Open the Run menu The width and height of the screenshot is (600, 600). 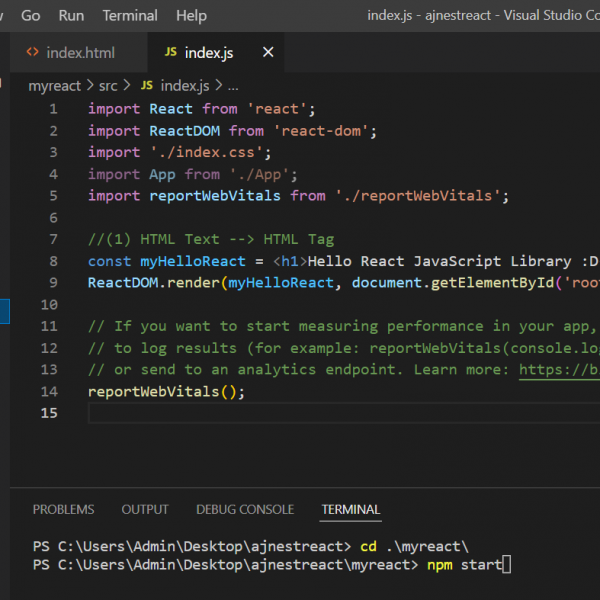[x=71, y=15]
